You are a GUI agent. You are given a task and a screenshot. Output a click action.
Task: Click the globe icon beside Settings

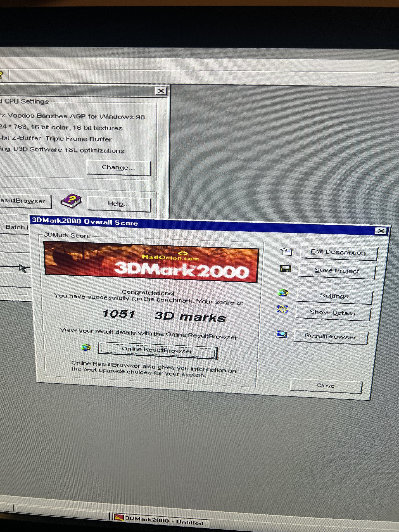(283, 293)
